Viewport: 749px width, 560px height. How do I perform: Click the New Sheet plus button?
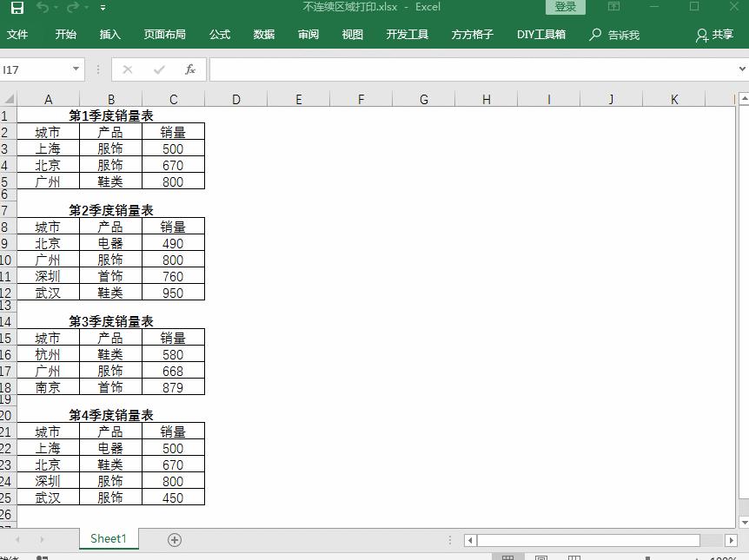pos(174,539)
